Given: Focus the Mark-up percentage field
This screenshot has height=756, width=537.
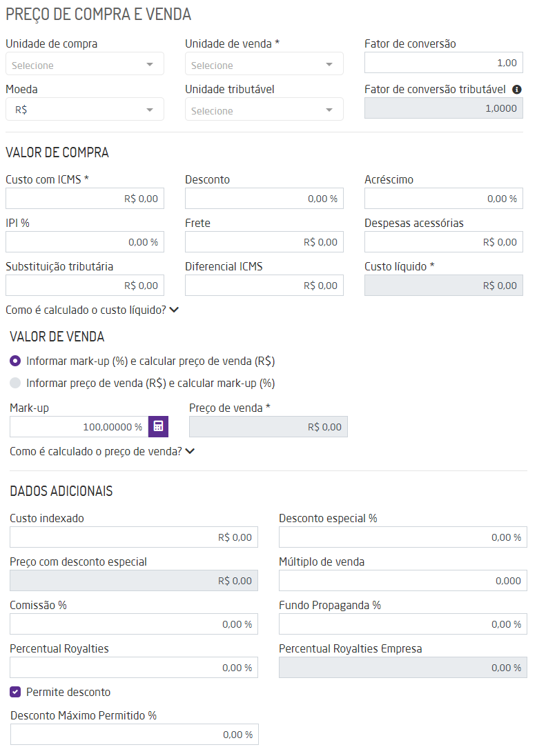Looking at the screenshot, I should 79,427.
